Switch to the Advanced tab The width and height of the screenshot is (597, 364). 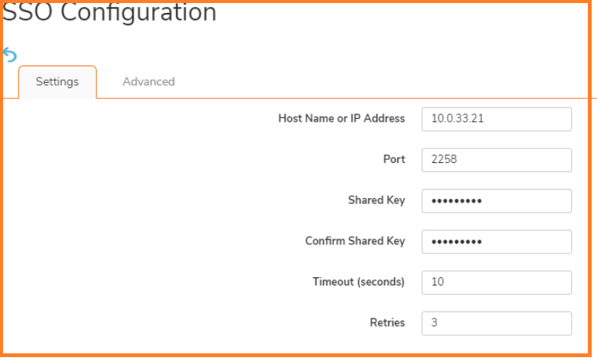click(x=149, y=81)
